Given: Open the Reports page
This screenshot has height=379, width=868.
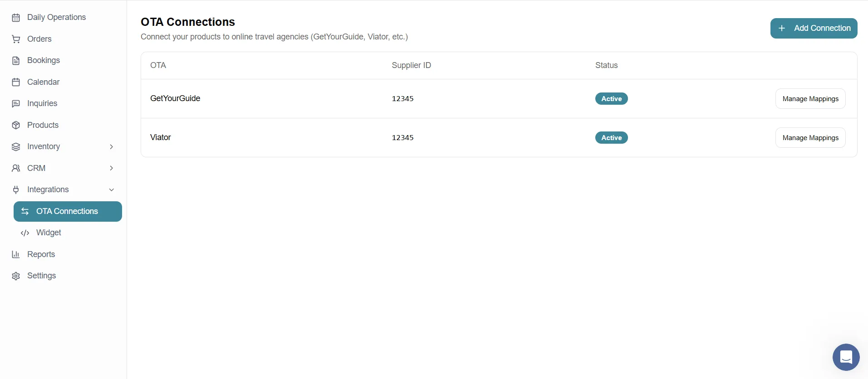Looking at the screenshot, I should (x=63, y=254).
